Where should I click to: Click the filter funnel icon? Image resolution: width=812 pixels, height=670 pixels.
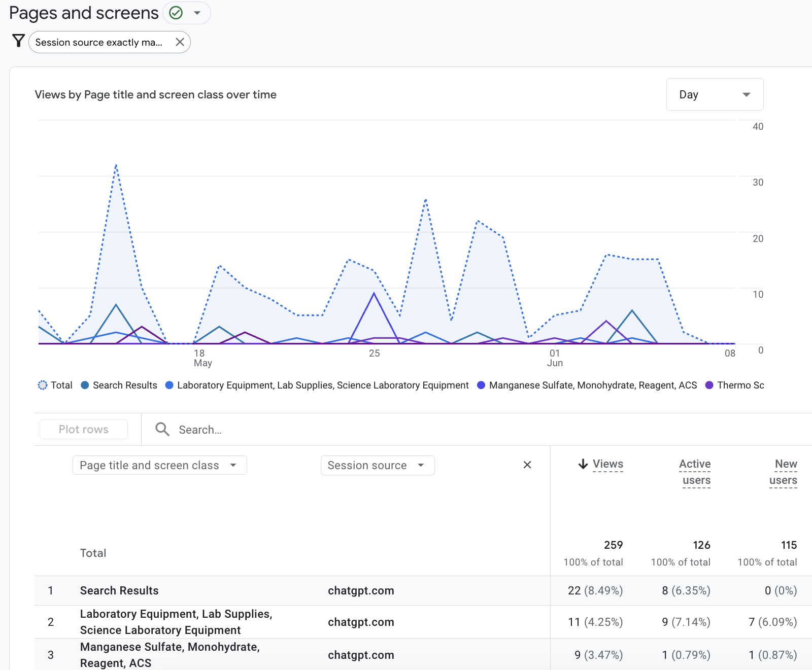pos(18,41)
